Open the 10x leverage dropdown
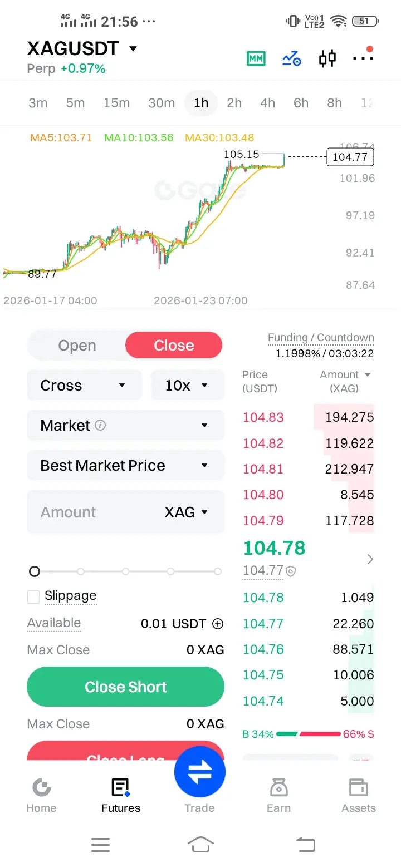The width and height of the screenshot is (401, 868). [x=187, y=386]
